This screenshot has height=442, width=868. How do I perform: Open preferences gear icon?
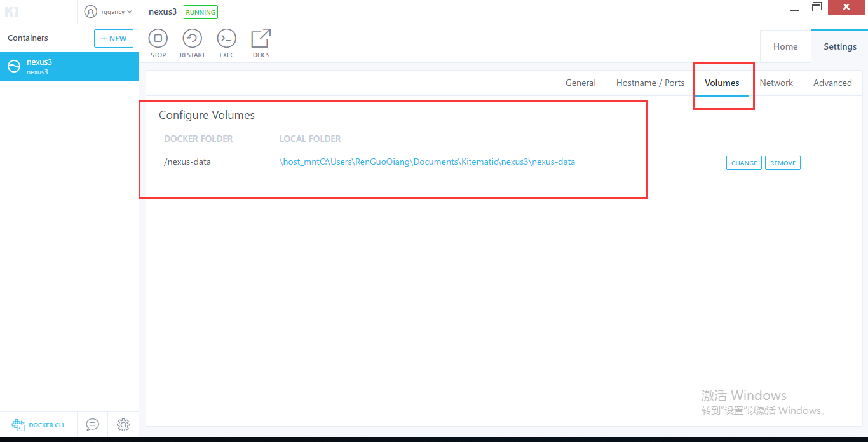tap(123, 424)
